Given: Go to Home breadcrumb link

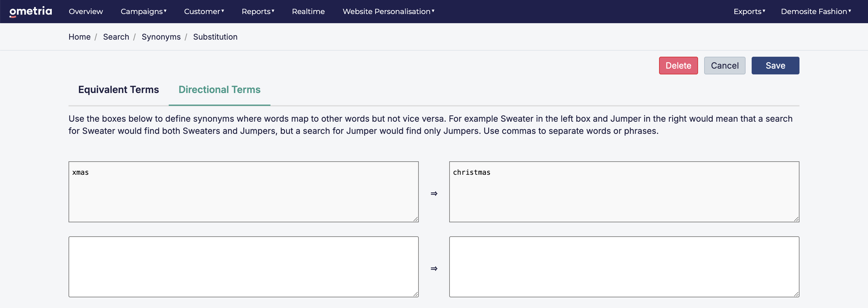Looking at the screenshot, I should tap(79, 37).
